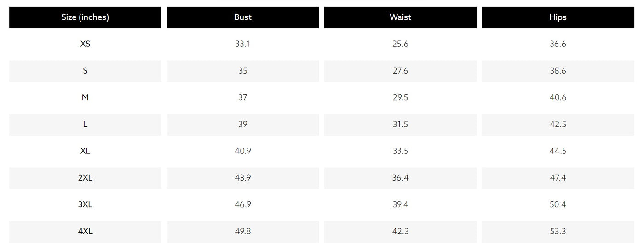The image size is (644, 244).
Task: Click the 29.5 waist value for M
Action: coord(400,97)
